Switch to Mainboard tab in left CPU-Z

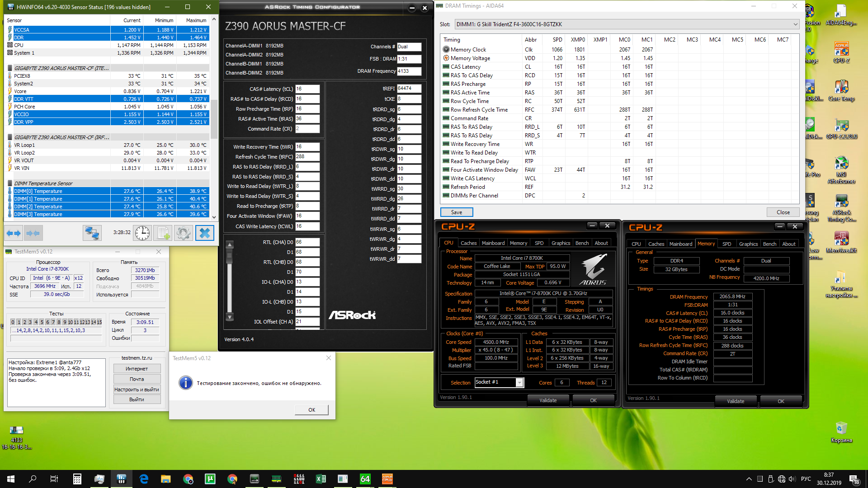click(x=493, y=243)
